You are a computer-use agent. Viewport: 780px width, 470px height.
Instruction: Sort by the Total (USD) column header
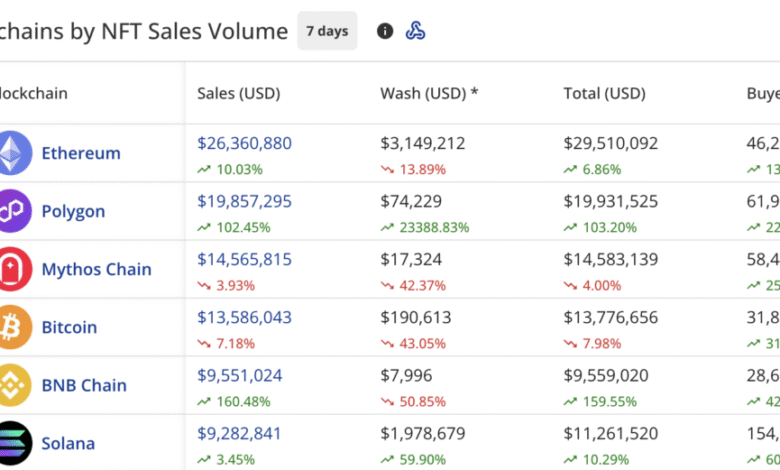coord(604,94)
